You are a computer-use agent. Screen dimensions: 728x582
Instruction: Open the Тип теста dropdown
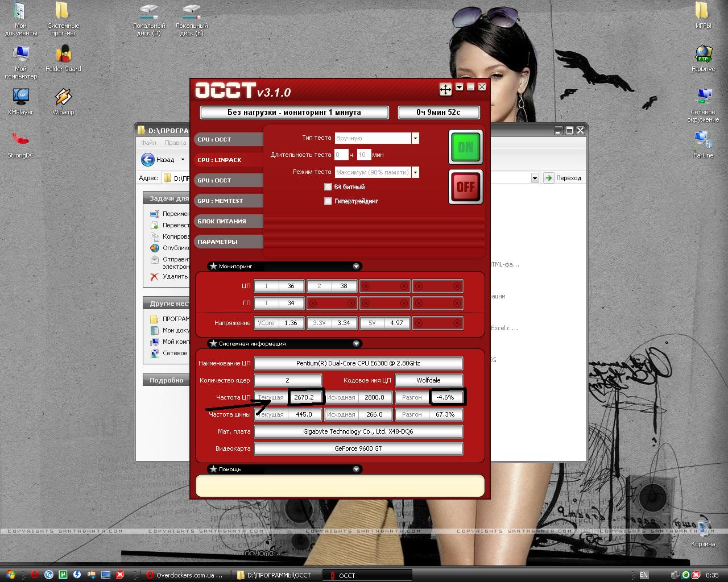pyautogui.click(x=415, y=138)
